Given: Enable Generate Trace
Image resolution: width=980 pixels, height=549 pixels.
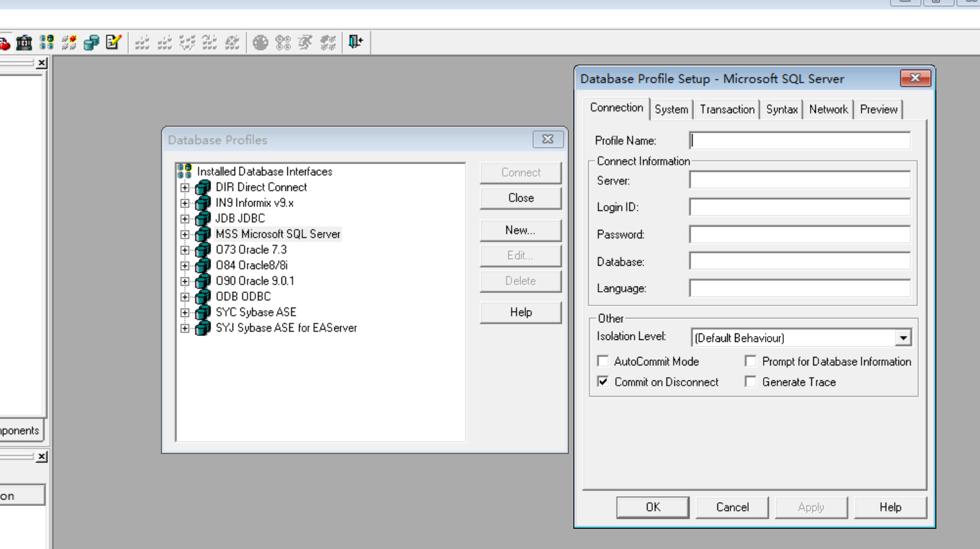Looking at the screenshot, I should [x=751, y=382].
